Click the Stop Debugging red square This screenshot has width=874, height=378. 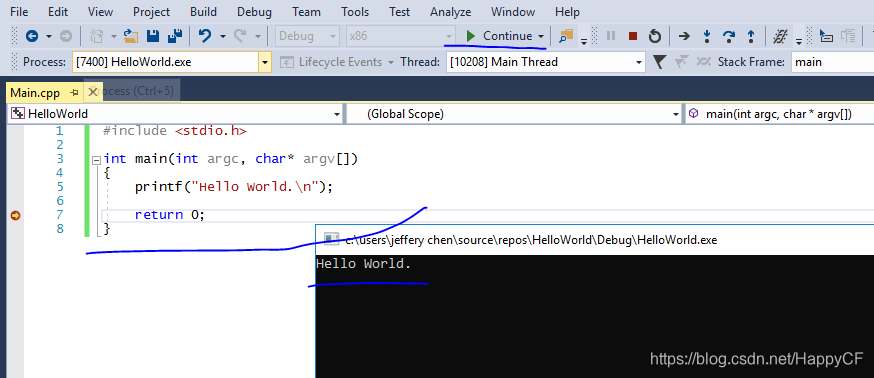633,36
